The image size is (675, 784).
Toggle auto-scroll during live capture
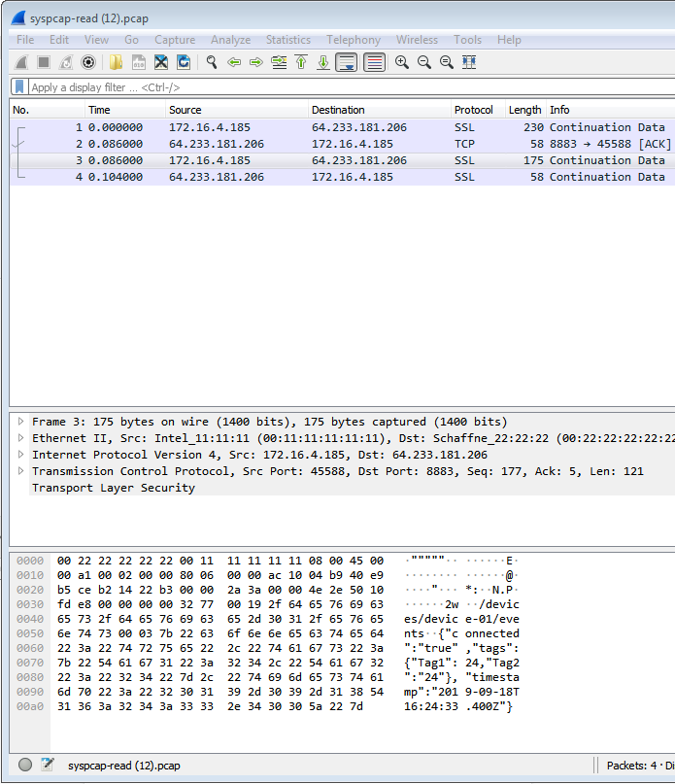coord(346,62)
